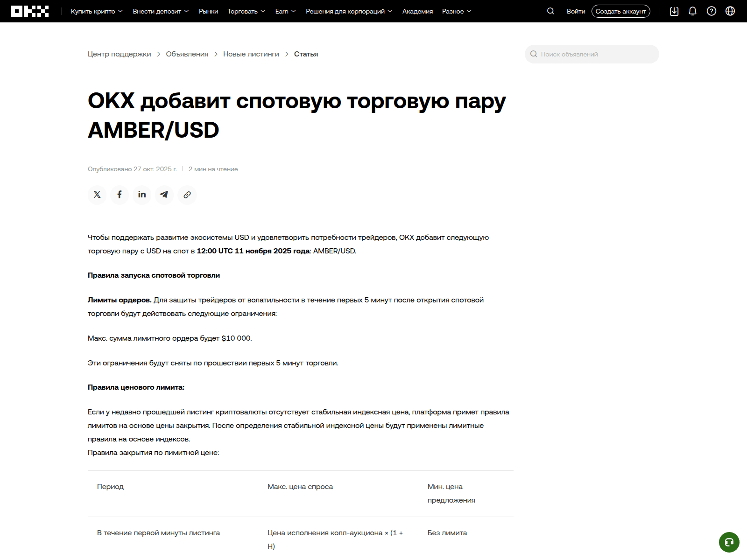
Task: Click Правила закрытия по лимитной цене: line
Action: [153, 453]
